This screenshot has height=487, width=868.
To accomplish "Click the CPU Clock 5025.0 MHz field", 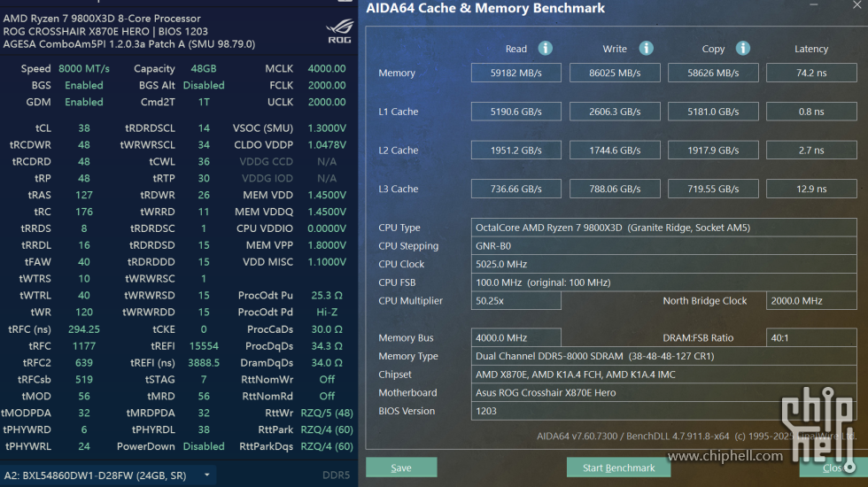I will 663,264.
